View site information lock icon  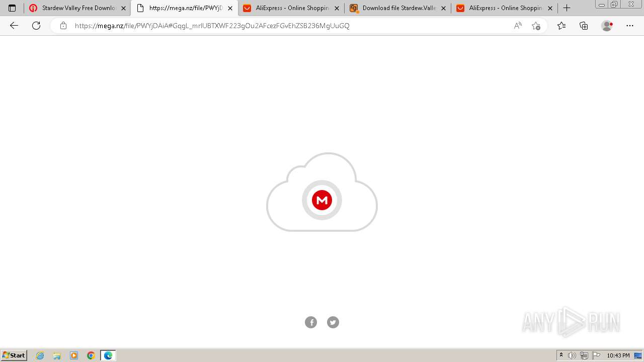click(x=63, y=26)
